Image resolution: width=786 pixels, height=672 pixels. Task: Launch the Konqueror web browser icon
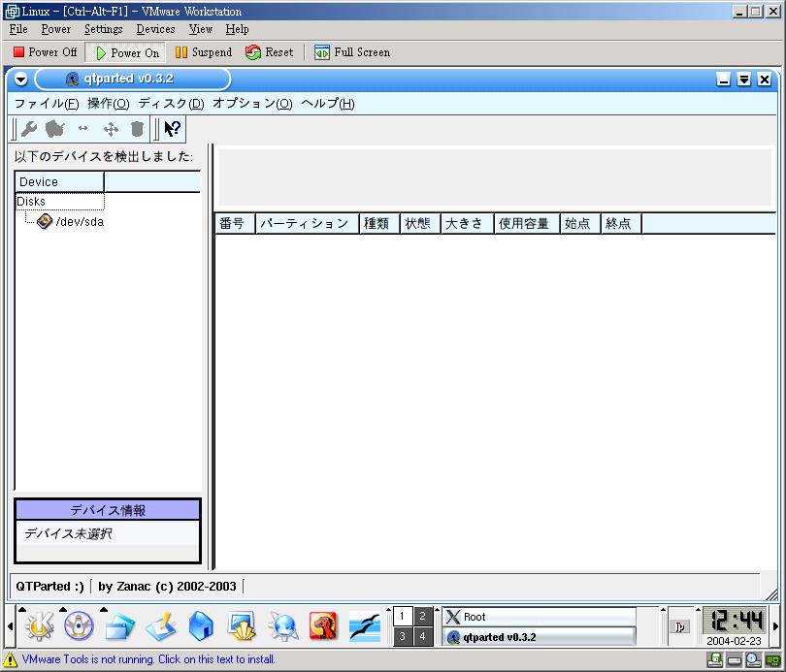pos(283,626)
